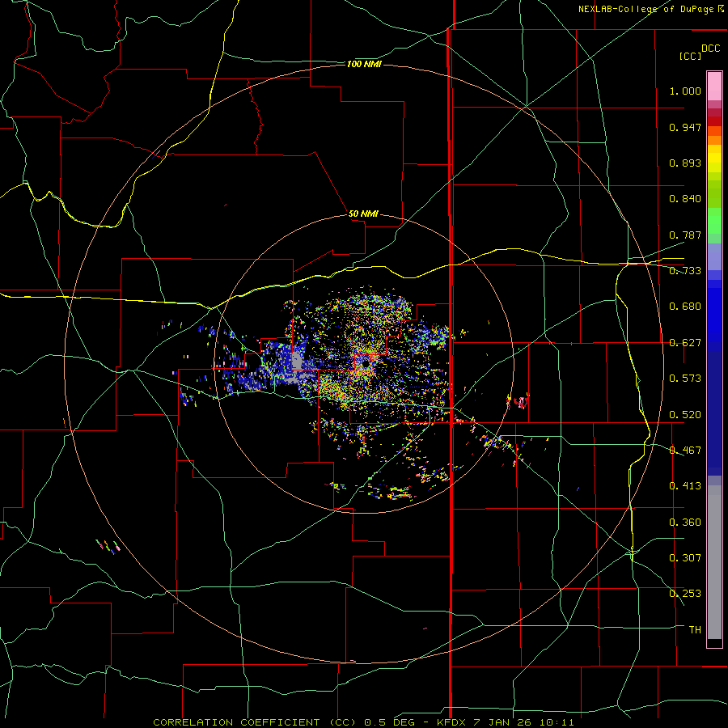
Task: Click the gray low-value segment of color bar
Action: coord(714,562)
